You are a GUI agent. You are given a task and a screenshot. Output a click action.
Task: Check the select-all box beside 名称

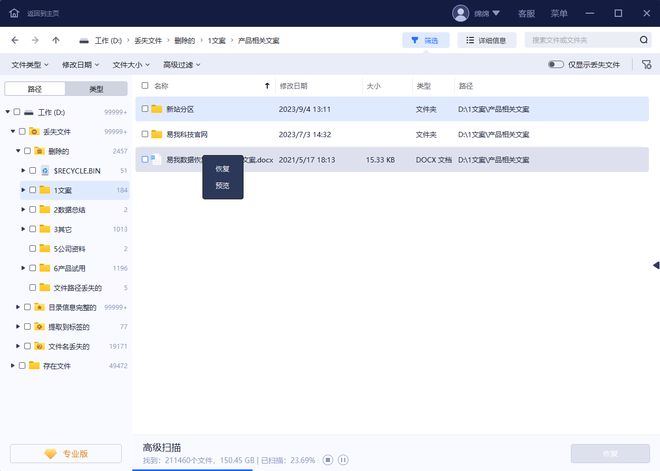coord(145,85)
